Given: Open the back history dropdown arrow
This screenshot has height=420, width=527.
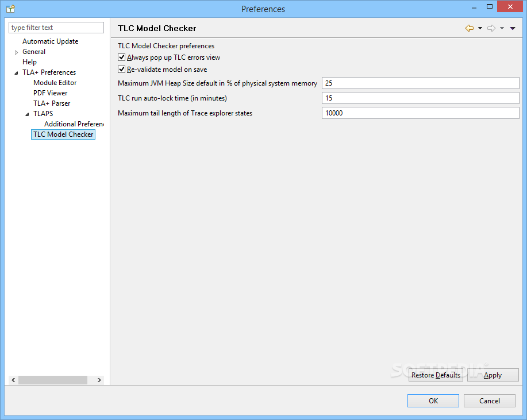Looking at the screenshot, I should point(480,28).
